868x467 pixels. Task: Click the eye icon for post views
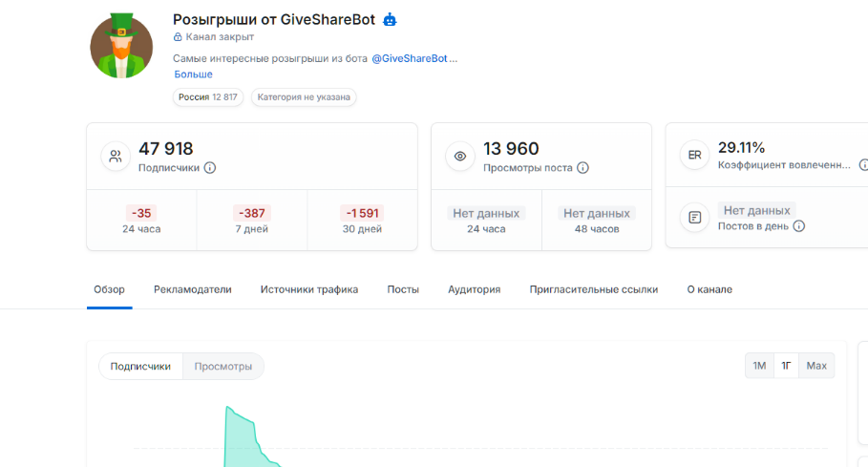click(460, 156)
